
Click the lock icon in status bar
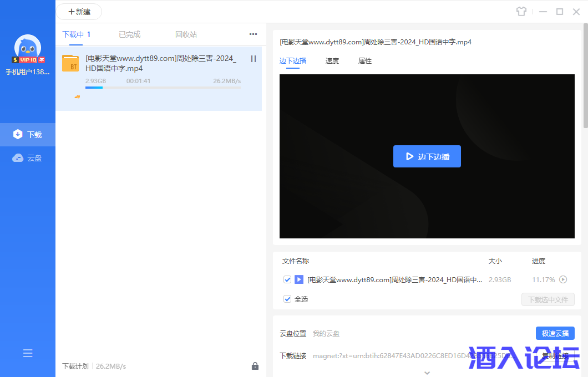coord(255,366)
